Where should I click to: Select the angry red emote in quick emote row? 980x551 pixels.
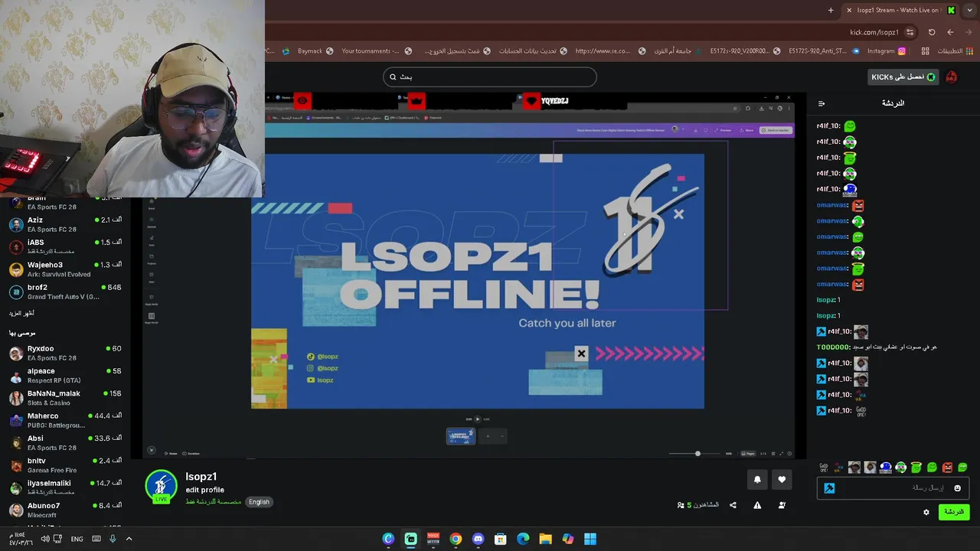[x=947, y=468]
